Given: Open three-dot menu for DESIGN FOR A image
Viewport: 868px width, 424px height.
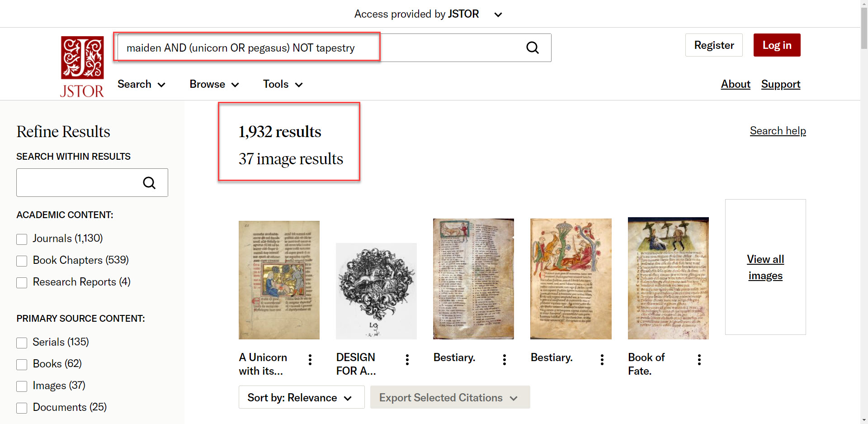Looking at the screenshot, I should (407, 360).
